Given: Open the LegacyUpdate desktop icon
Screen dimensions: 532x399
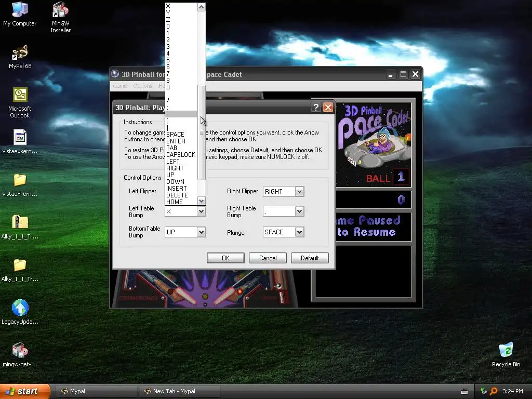Looking at the screenshot, I should (20, 312).
